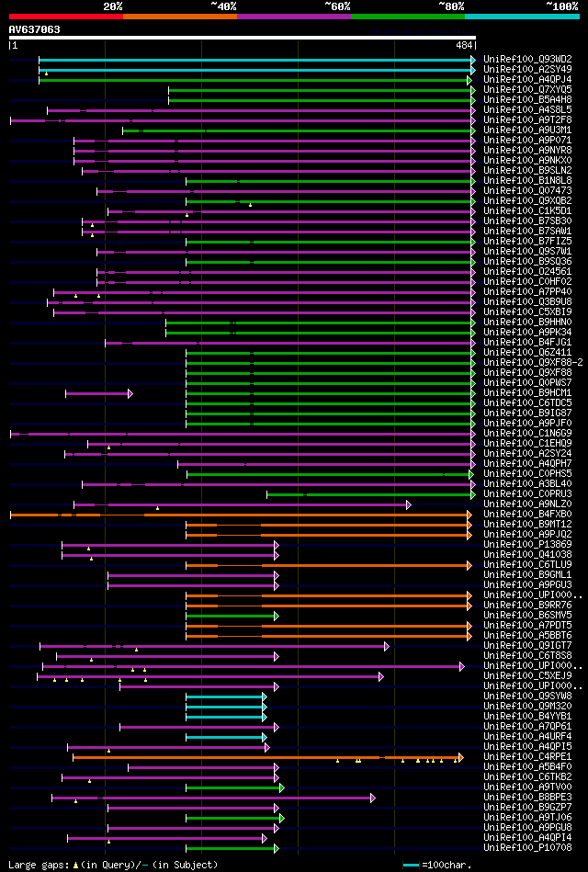Click the yellow gap marker under A2SY49
The height and width of the screenshot is (872, 588).
coord(46,74)
